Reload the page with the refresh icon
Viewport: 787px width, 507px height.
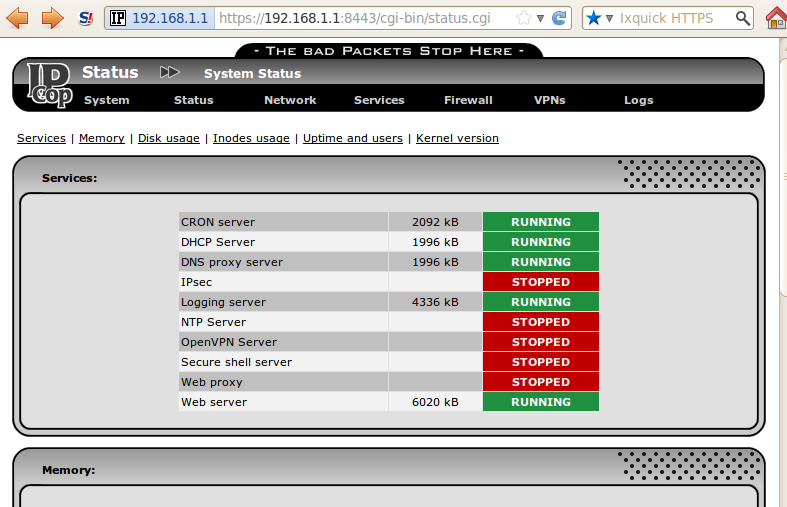click(x=560, y=18)
